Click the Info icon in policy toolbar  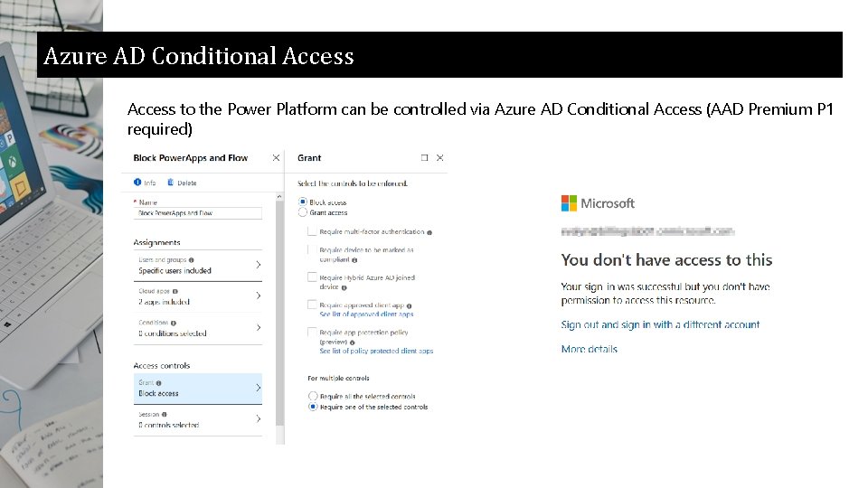(138, 183)
